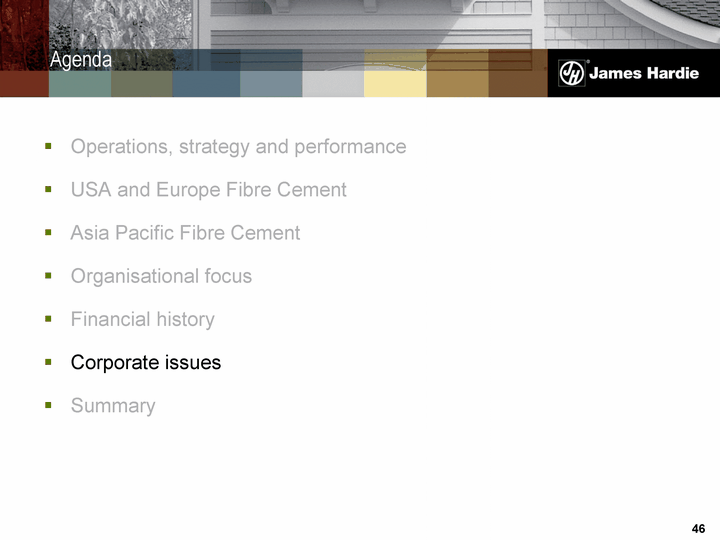Jump to the Summary agenda item
This screenshot has height=540, width=720.
click(x=113, y=406)
